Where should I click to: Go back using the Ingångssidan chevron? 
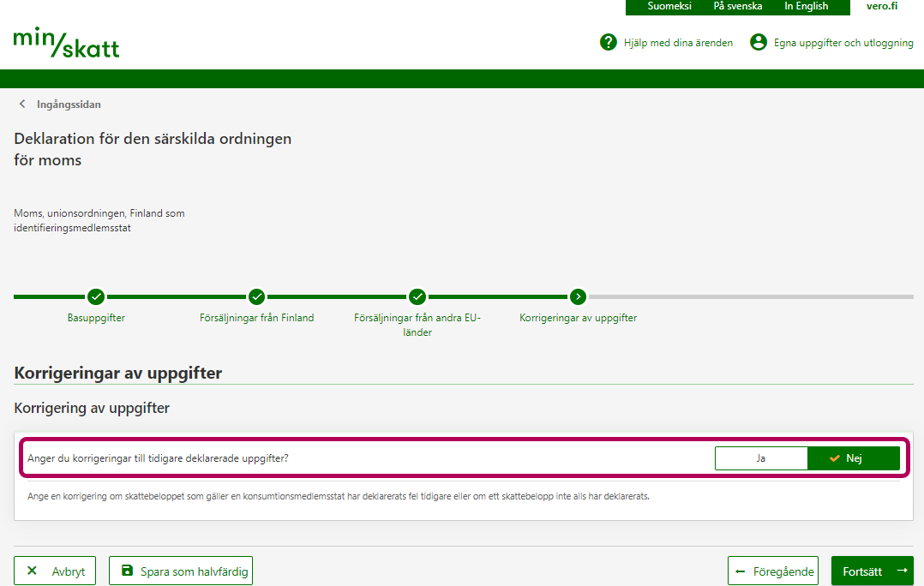[x=22, y=105]
